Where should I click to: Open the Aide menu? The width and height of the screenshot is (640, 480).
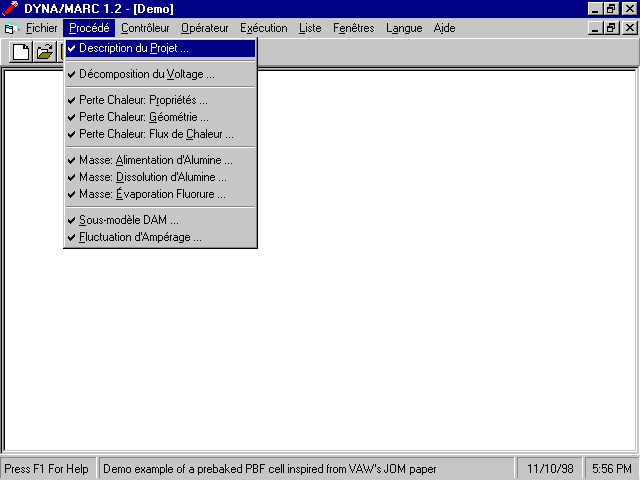444,28
